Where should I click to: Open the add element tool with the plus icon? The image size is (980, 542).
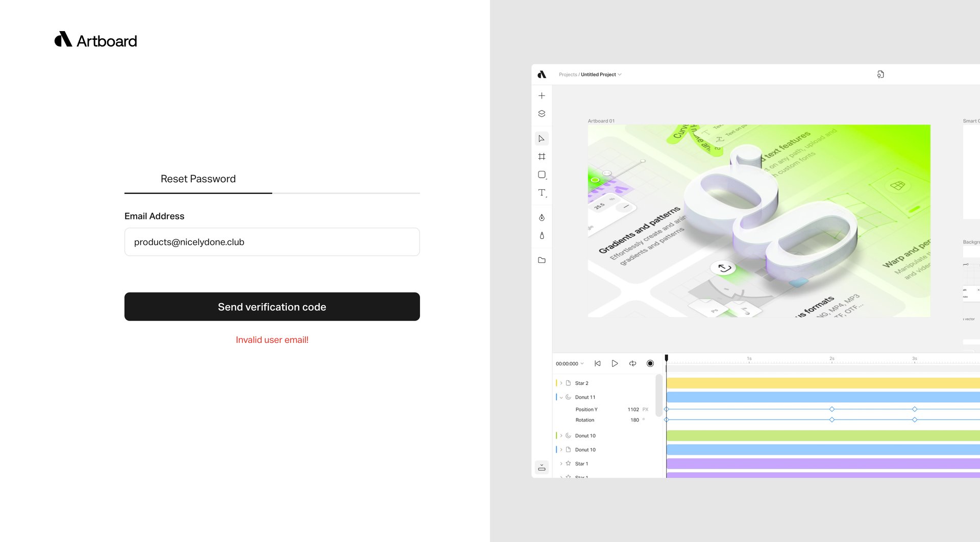click(x=542, y=95)
